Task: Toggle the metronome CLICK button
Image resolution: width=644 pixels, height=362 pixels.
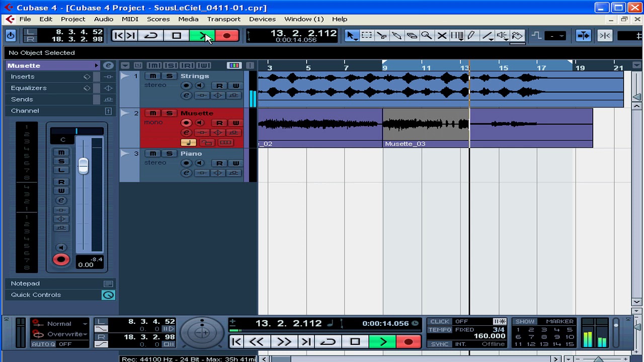Action: tap(439, 321)
